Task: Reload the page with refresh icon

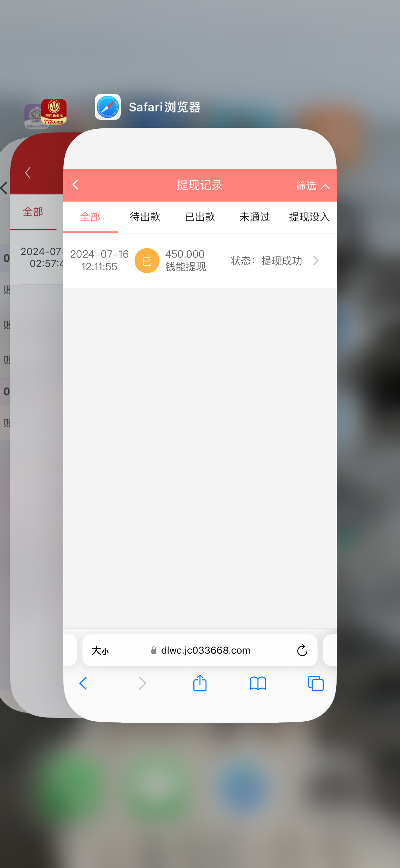Action: point(302,650)
